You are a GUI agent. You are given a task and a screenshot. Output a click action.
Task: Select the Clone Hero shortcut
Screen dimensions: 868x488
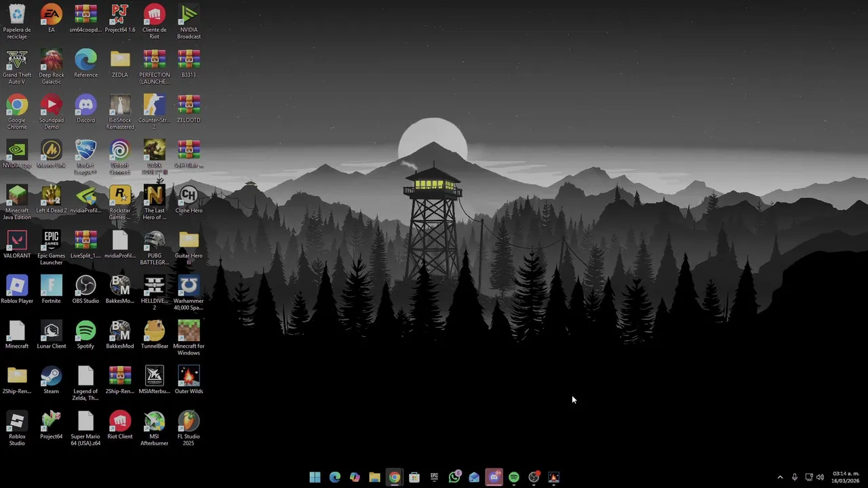pyautogui.click(x=189, y=199)
